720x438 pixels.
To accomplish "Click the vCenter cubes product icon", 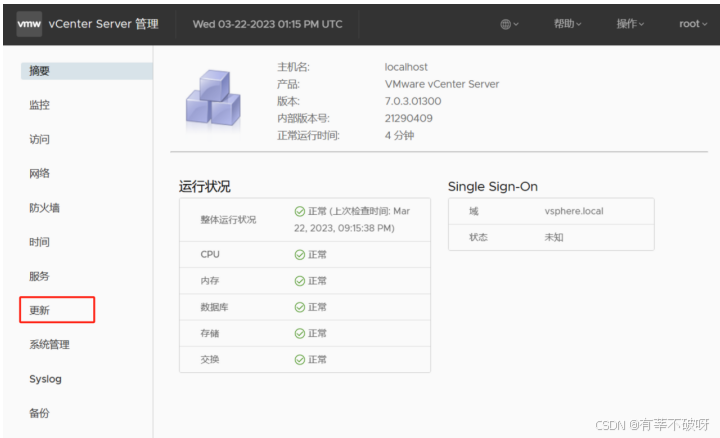I will coord(213,98).
